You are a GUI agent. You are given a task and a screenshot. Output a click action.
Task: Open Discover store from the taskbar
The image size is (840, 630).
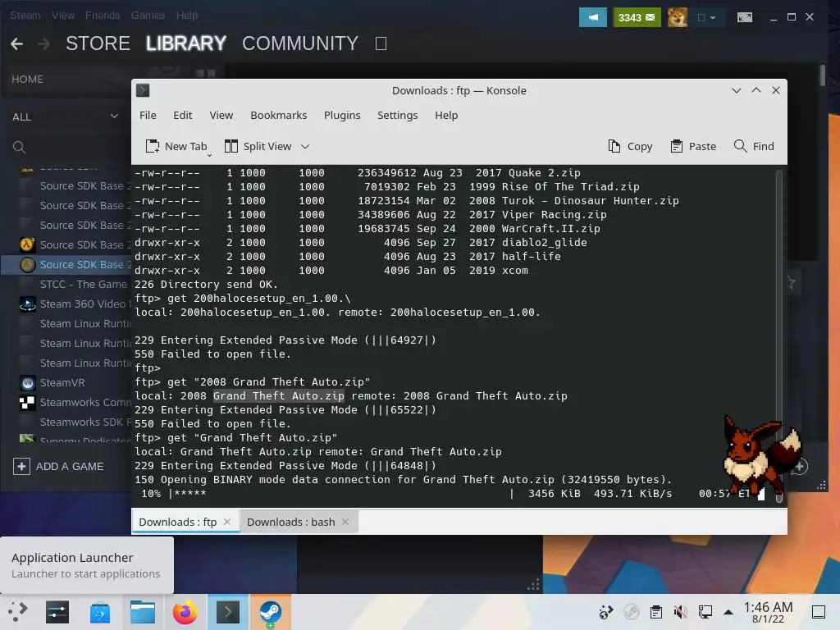pyautogui.click(x=100, y=612)
